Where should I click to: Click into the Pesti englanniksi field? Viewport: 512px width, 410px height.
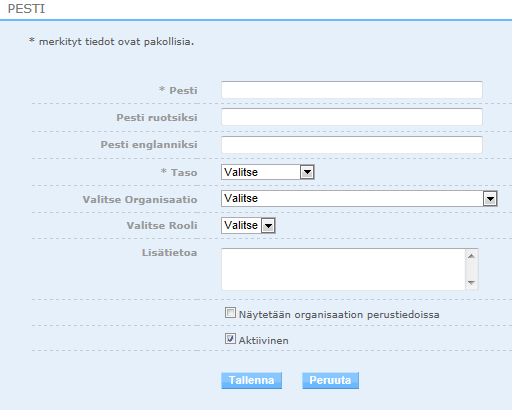tap(352, 145)
